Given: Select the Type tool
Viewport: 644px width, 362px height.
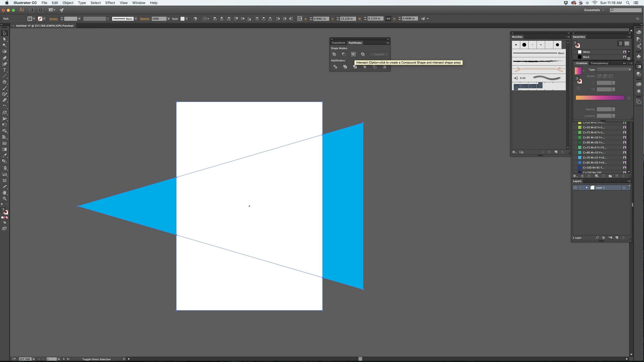Looking at the screenshot, I should 5,70.
